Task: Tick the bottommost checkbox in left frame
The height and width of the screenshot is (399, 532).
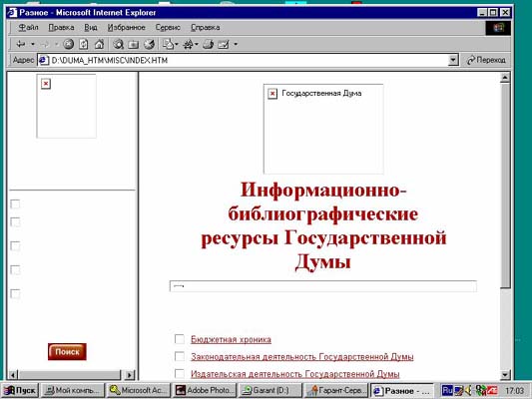Action: pos(15,294)
